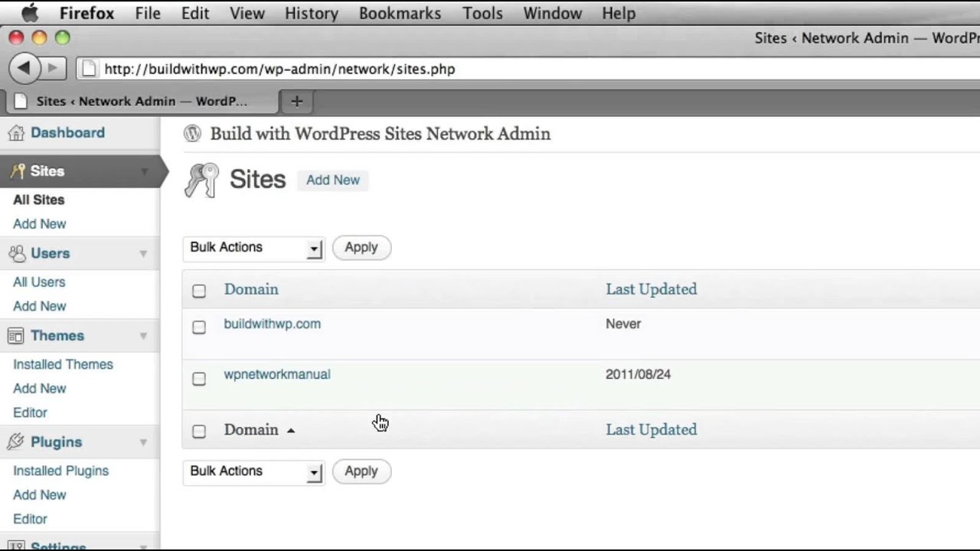
Task: Open the buildwithwp.com site link
Action: (273, 324)
